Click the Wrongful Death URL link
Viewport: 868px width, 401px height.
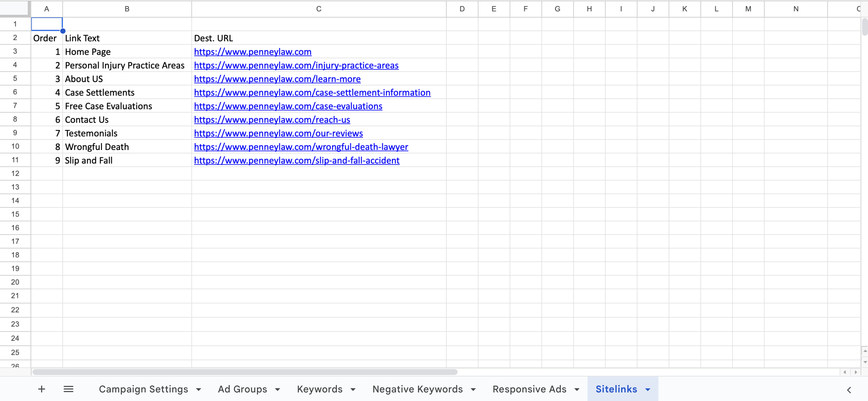301,147
